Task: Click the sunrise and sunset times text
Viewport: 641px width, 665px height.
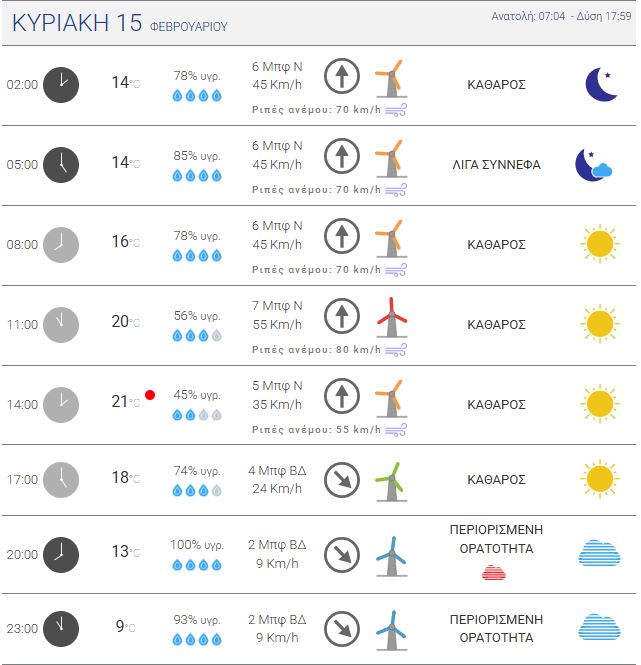Action: (562, 16)
